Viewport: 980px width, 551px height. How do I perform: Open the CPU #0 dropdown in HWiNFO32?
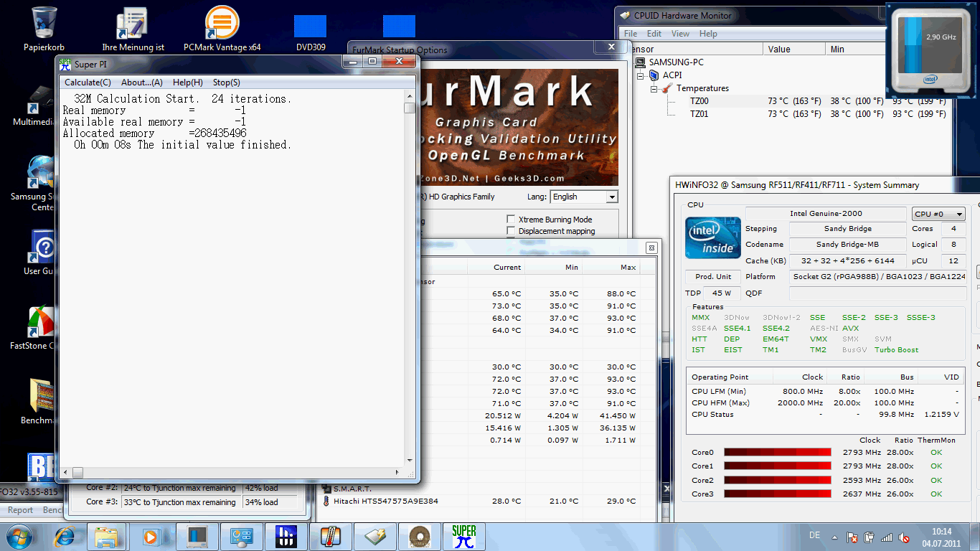tap(938, 214)
